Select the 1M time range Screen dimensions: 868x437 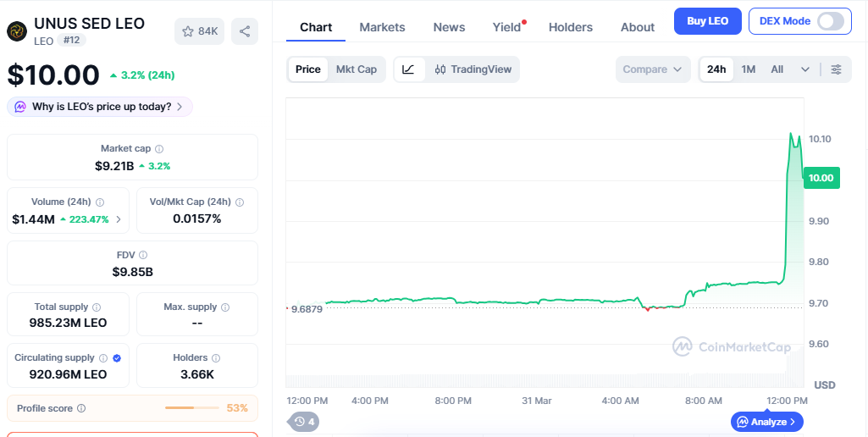(x=749, y=69)
